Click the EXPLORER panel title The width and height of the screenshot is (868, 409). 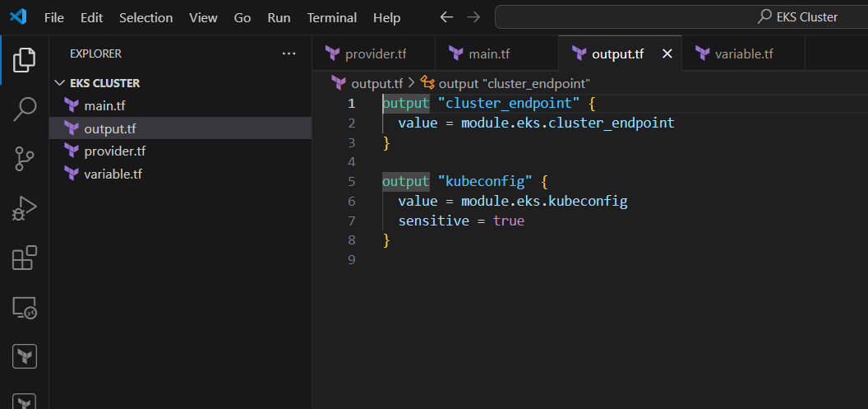[95, 53]
